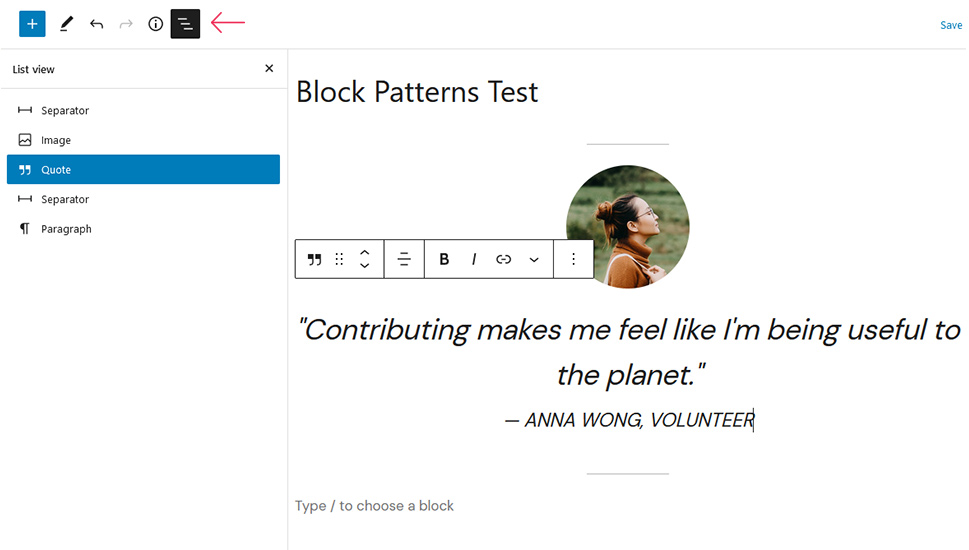Image resolution: width=969 pixels, height=550 pixels.
Task: Click the block drag handle
Action: (339, 259)
